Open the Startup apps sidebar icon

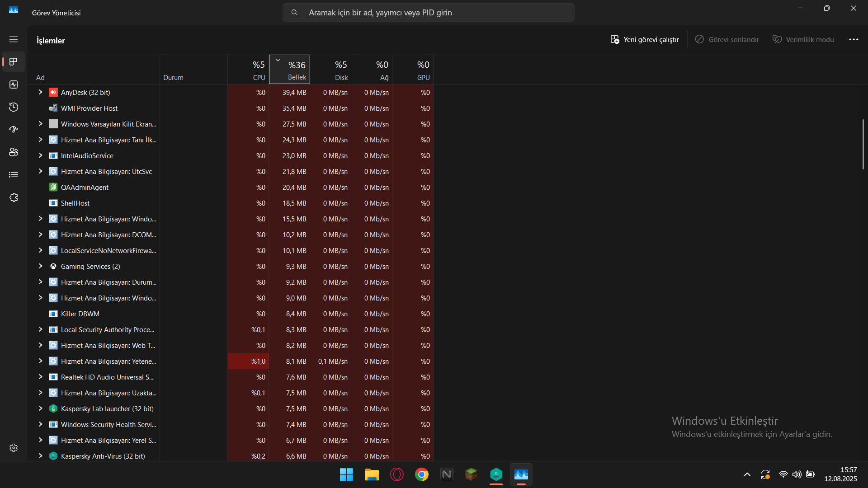coord(14,130)
